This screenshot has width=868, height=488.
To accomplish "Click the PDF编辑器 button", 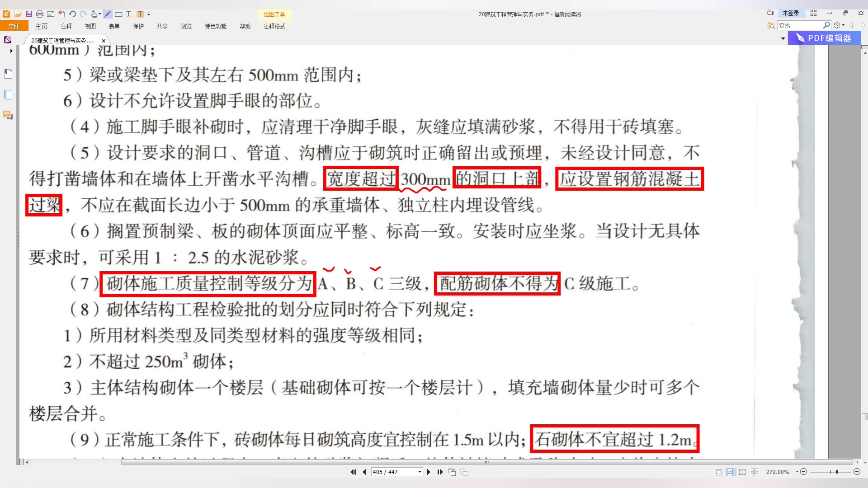I will click(826, 38).
